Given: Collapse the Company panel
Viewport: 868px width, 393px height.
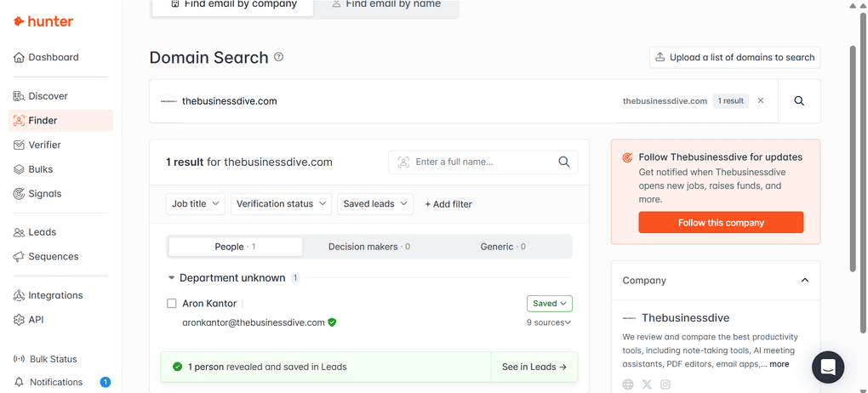Looking at the screenshot, I should pyautogui.click(x=804, y=280).
